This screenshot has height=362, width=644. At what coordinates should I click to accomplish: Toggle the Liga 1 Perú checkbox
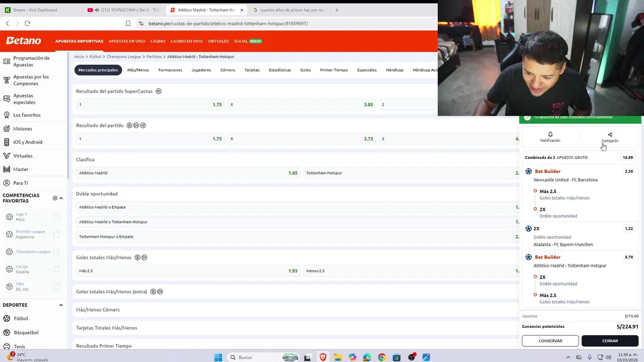coord(56,217)
